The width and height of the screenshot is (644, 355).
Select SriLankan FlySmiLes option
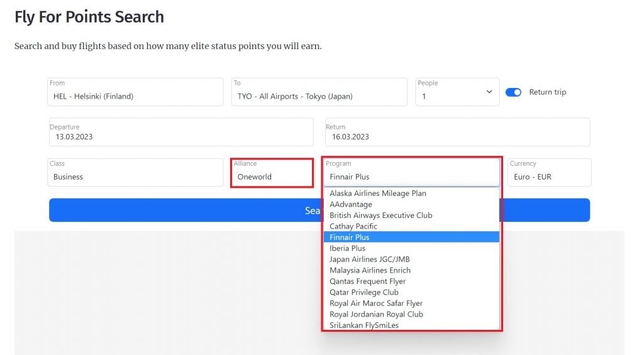pos(411,325)
